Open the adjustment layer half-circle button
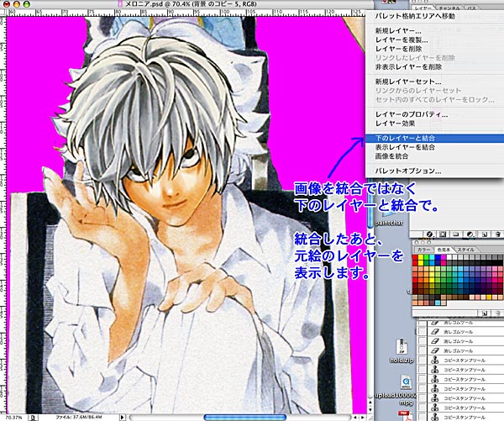This screenshot has width=504, height=421. click(470, 234)
